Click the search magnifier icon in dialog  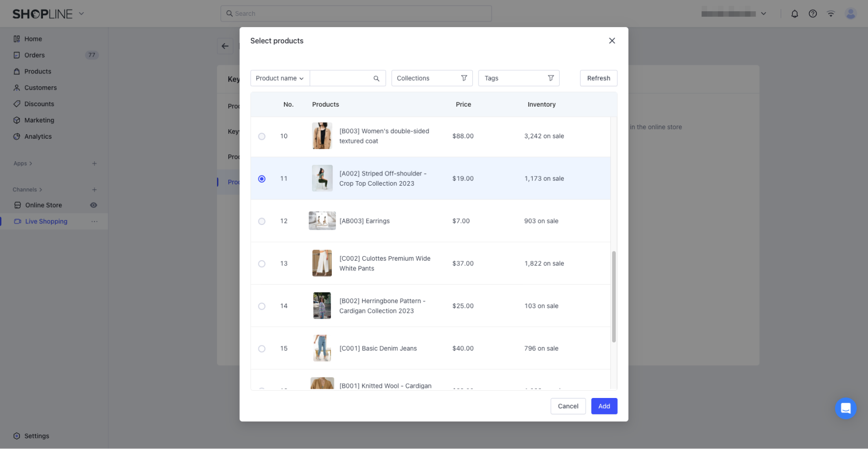376,79
